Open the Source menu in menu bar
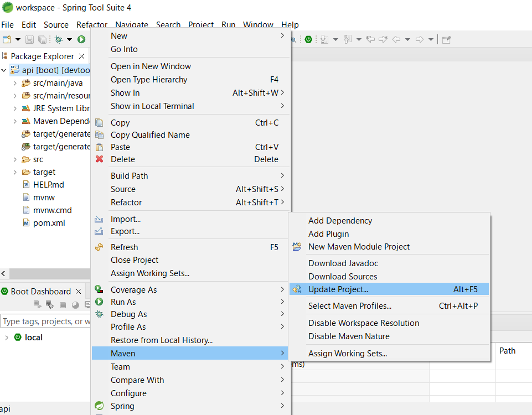Viewport: 532px width, 415px height. pyautogui.click(x=56, y=25)
